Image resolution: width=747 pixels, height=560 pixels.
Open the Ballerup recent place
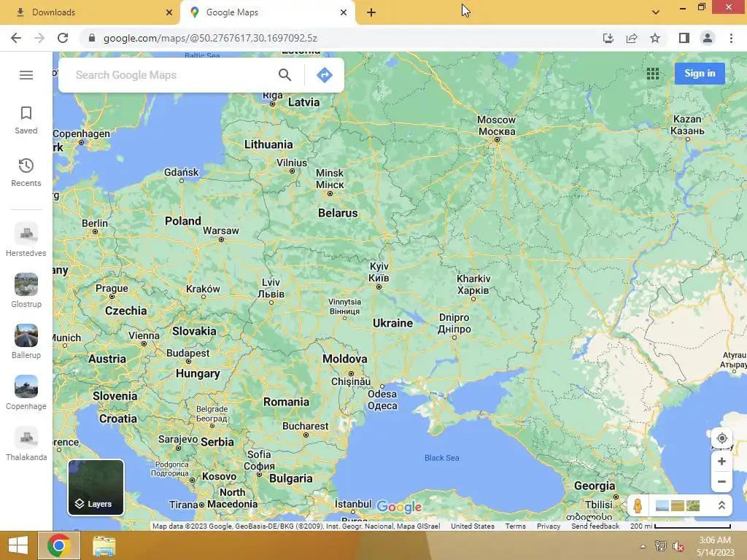click(26, 341)
